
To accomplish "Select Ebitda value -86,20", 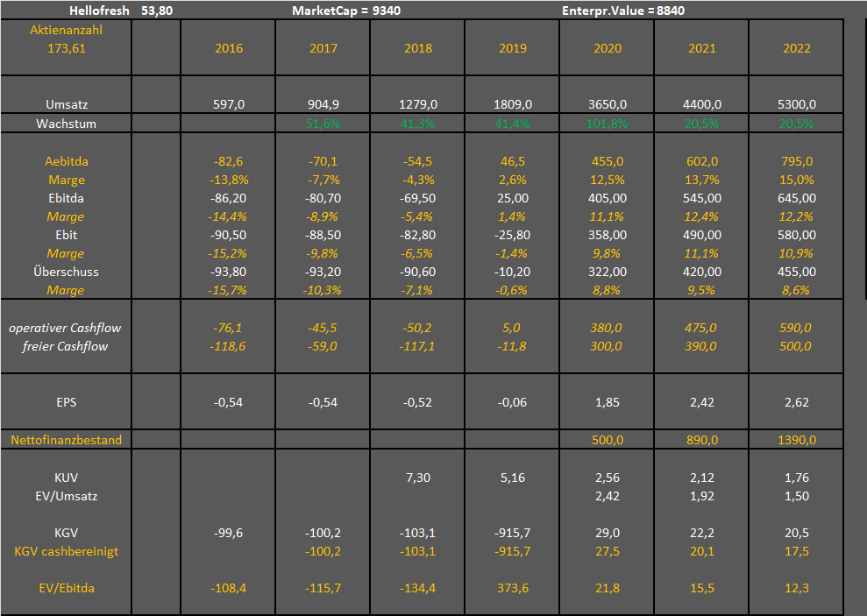I will pos(228,198).
